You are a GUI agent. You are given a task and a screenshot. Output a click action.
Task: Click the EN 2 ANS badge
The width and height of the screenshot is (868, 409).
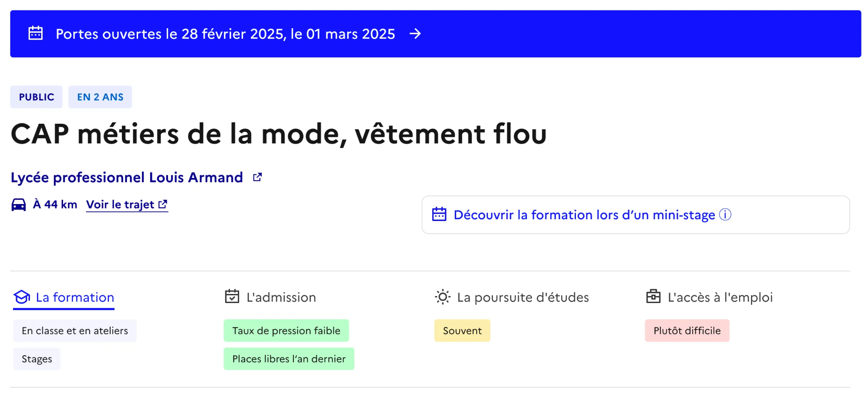click(x=100, y=97)
